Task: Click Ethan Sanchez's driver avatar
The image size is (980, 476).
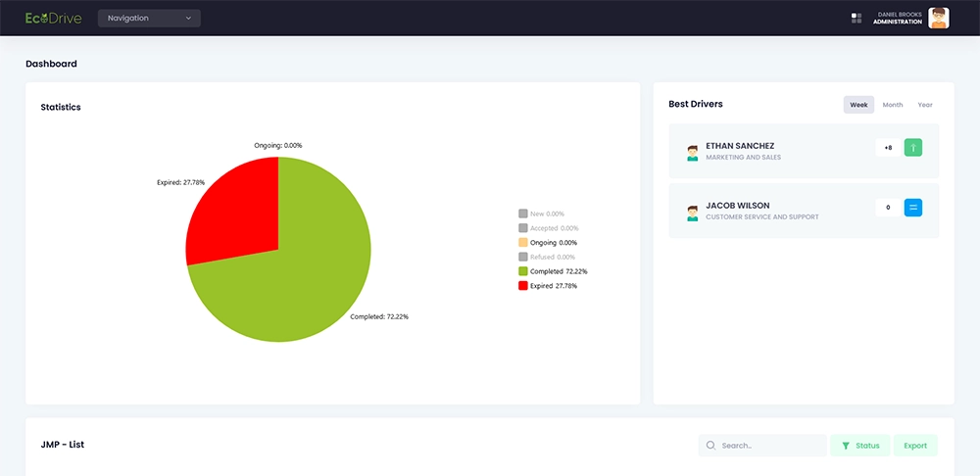Action: pyautogui.click(x=693, y=152)
